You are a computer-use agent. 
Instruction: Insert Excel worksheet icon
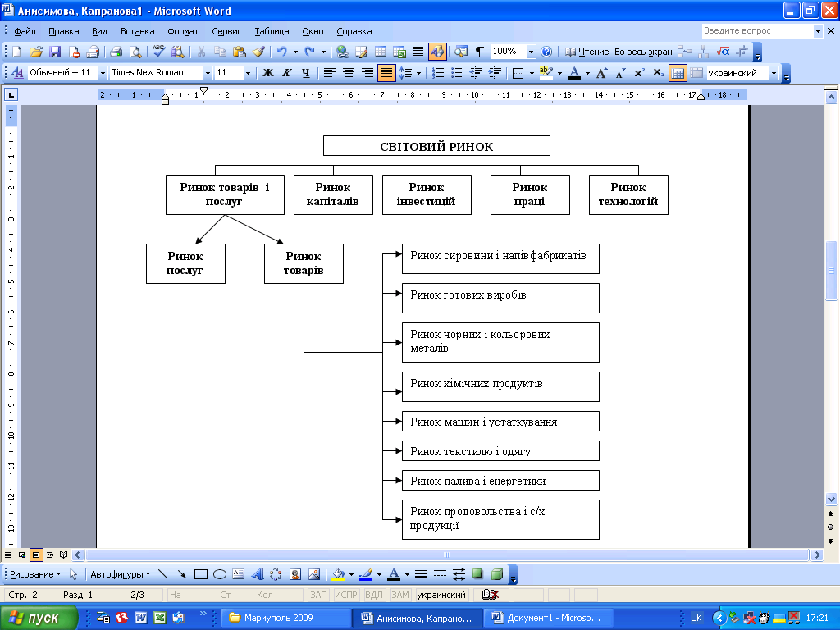click(x=399, y=52)
